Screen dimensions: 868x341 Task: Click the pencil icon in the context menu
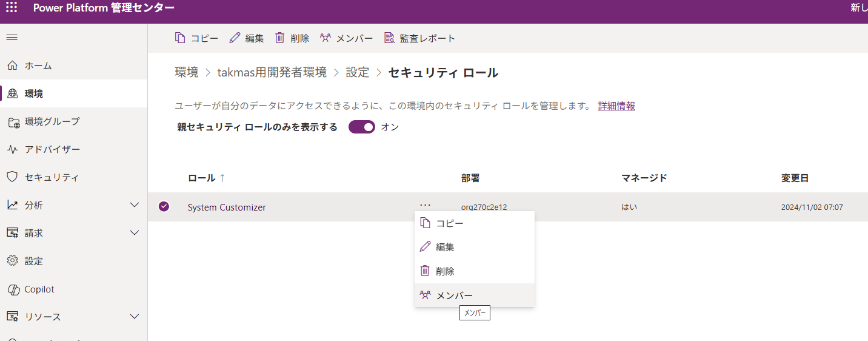pyautogui.click(x=425, y=247)
